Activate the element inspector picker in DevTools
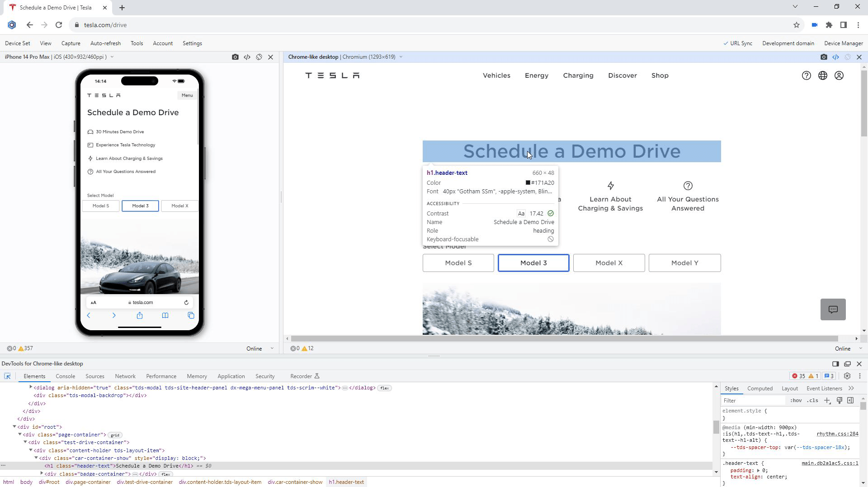The height and width of the screenshot is (487, 868). click(7, 376)
